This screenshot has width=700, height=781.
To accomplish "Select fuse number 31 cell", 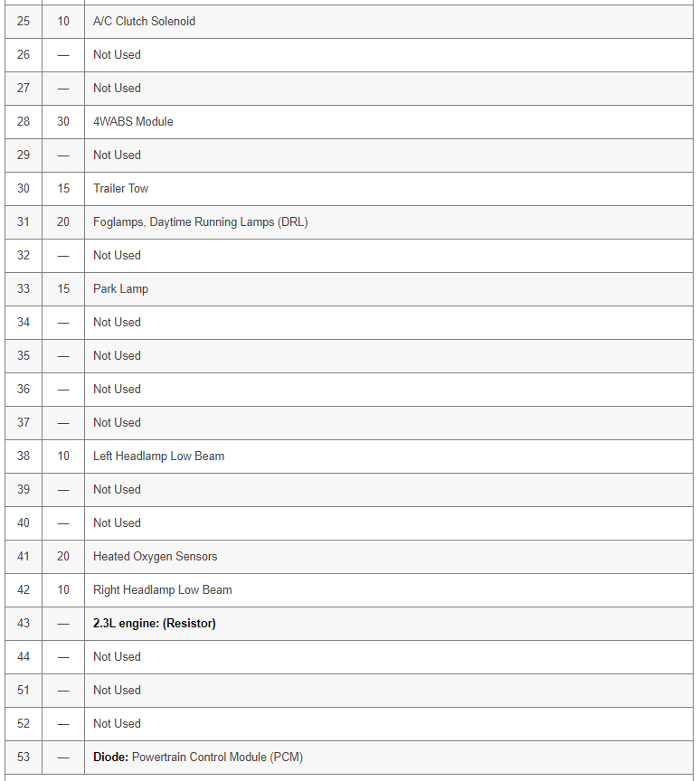I will (24, 222).
